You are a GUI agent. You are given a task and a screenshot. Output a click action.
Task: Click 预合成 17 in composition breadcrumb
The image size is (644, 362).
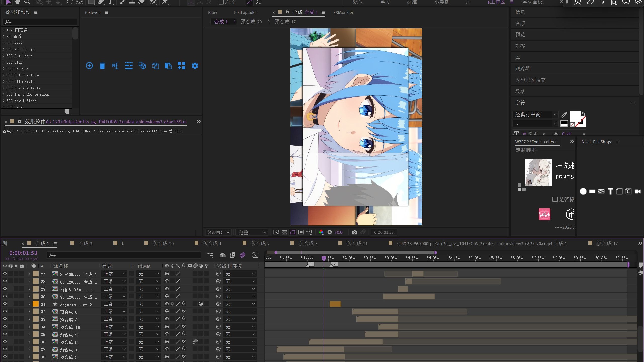[x=285, y=22]
